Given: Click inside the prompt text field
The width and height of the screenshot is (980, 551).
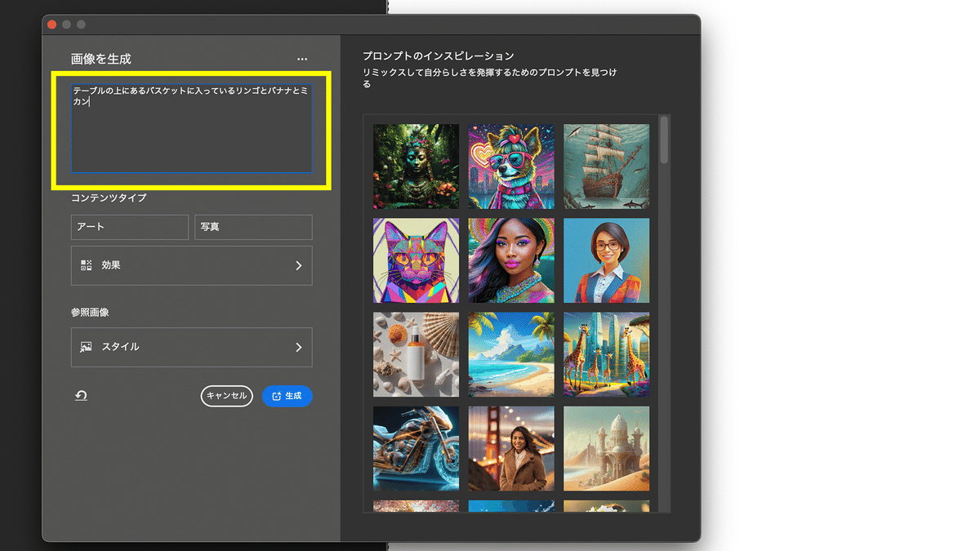Looking at the screenshot, I should pyautogui.click(x=192, y=128).
